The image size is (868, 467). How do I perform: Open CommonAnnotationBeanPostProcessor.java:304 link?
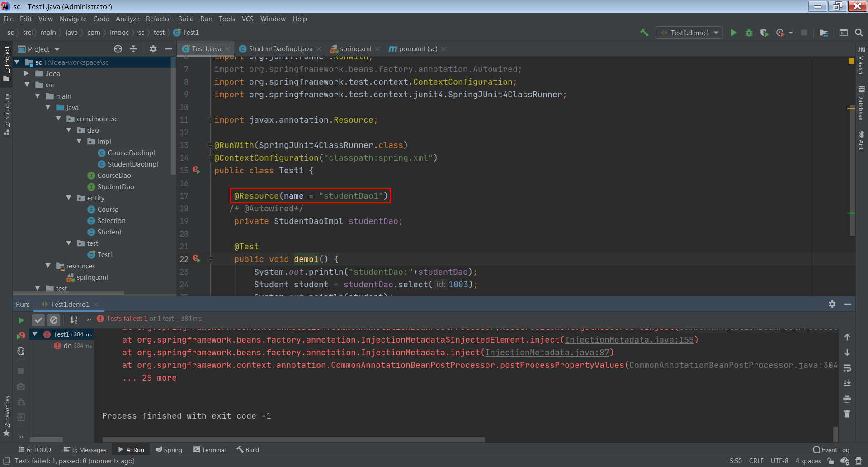(733, 365)
